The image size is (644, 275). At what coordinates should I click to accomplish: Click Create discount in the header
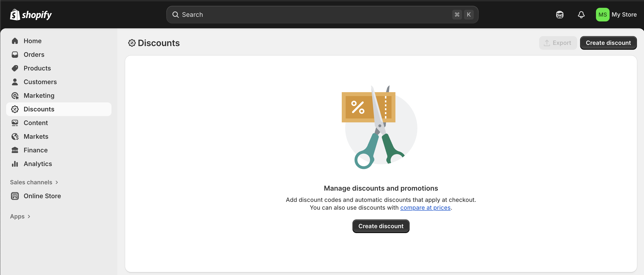608,43
